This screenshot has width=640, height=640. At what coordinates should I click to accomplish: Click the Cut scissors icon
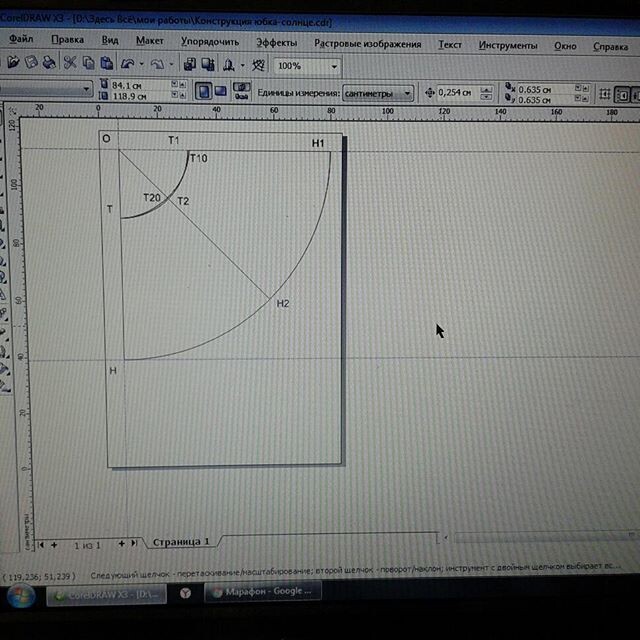point(71,63)
